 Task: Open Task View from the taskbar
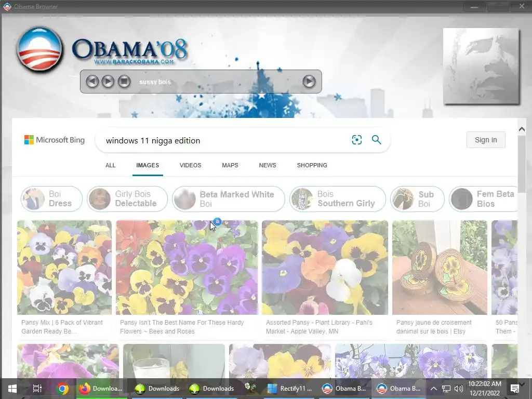(x=37, y=389)
